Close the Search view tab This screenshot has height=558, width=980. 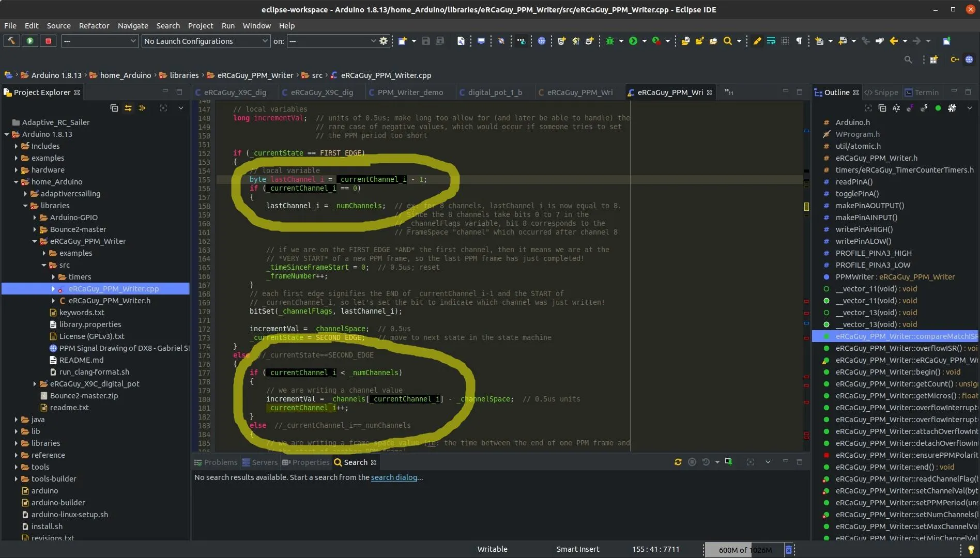(374, 462)
